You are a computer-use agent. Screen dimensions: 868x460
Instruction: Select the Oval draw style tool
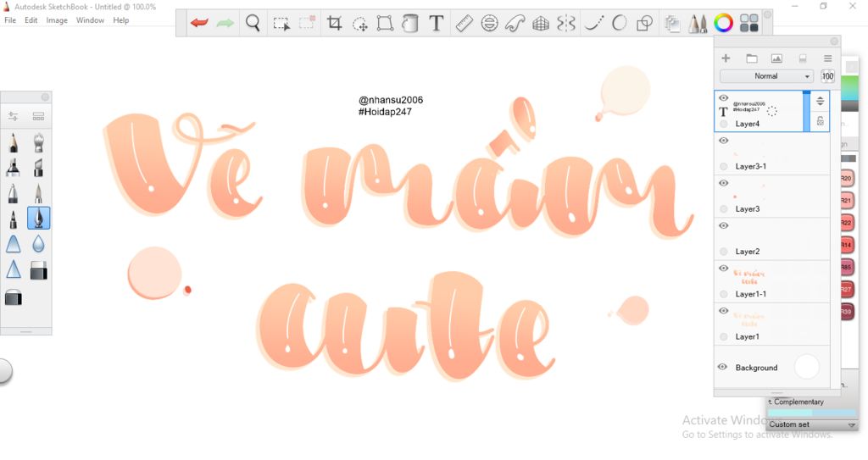point(620,23)
